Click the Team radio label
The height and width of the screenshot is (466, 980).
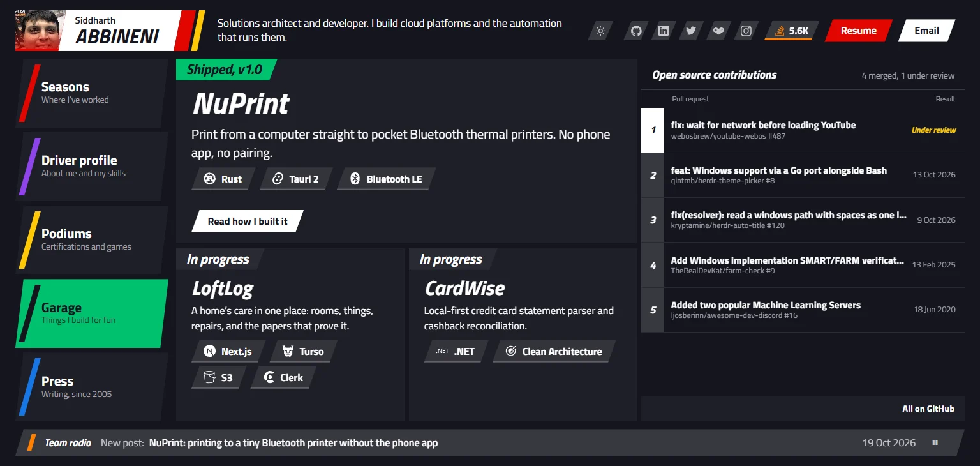click(x=68, y=442)
